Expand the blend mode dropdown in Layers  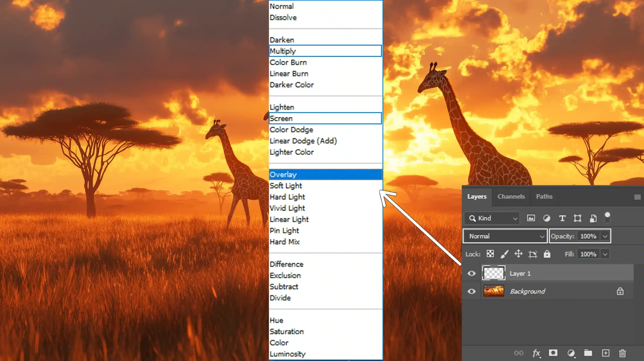(506, 236)
